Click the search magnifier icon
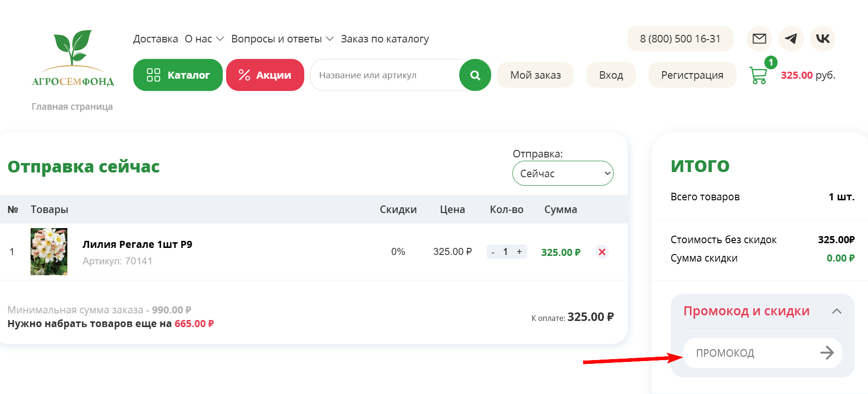 (x=474, y=74)
